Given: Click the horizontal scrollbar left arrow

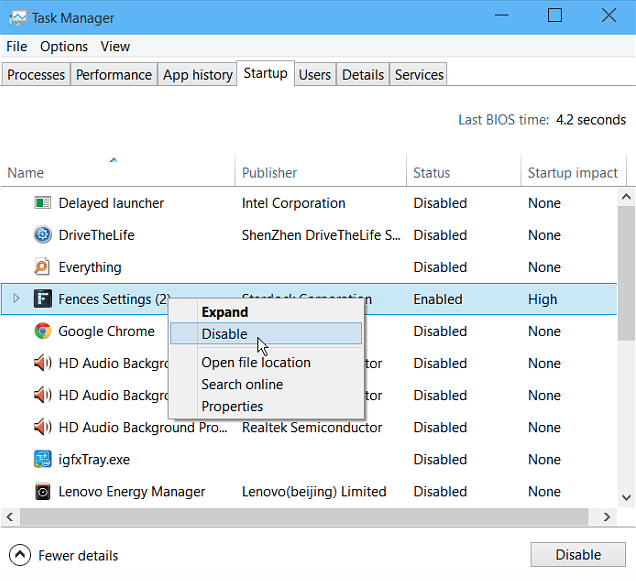Looking at the screenshot, I should coord(10,516).
